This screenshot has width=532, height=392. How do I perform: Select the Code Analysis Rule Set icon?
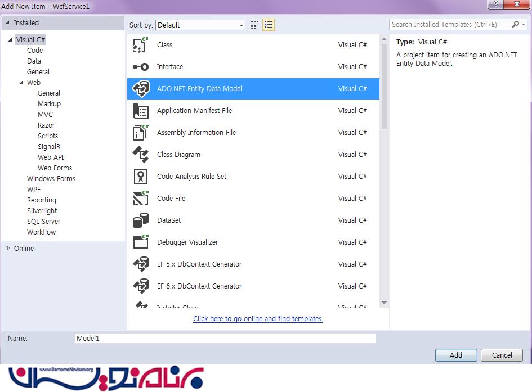140,177
